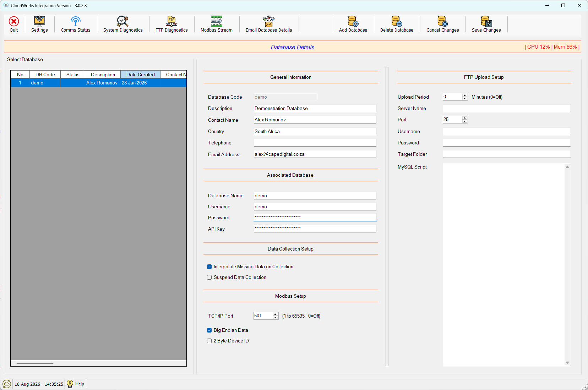Click the cloud icon in status bar
Viewport: 588px width, 390px height.
[x=7, y=384]
